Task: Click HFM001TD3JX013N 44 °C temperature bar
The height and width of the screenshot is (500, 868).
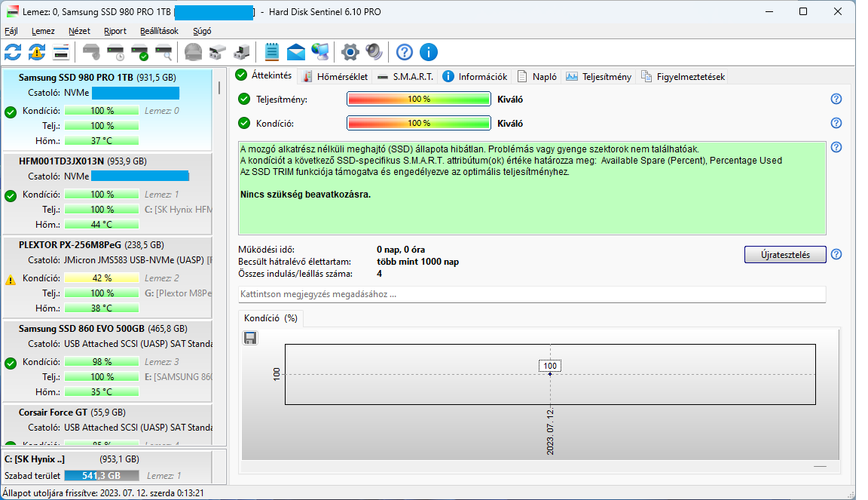Action: [101, 225]
